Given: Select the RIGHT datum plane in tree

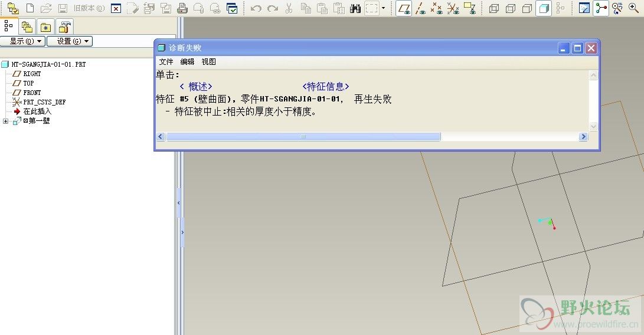Looking at the screenshot, I should pyautogui.click(x=27, y=74).
